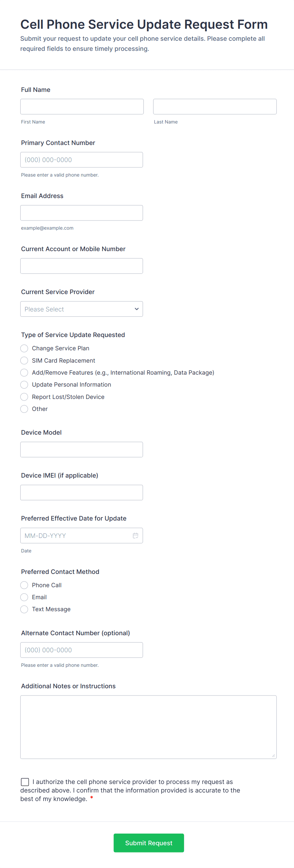Viewport: 294px width, 868px height.
Task: Focus the Device IMEI input field
Action: [82, 493]
